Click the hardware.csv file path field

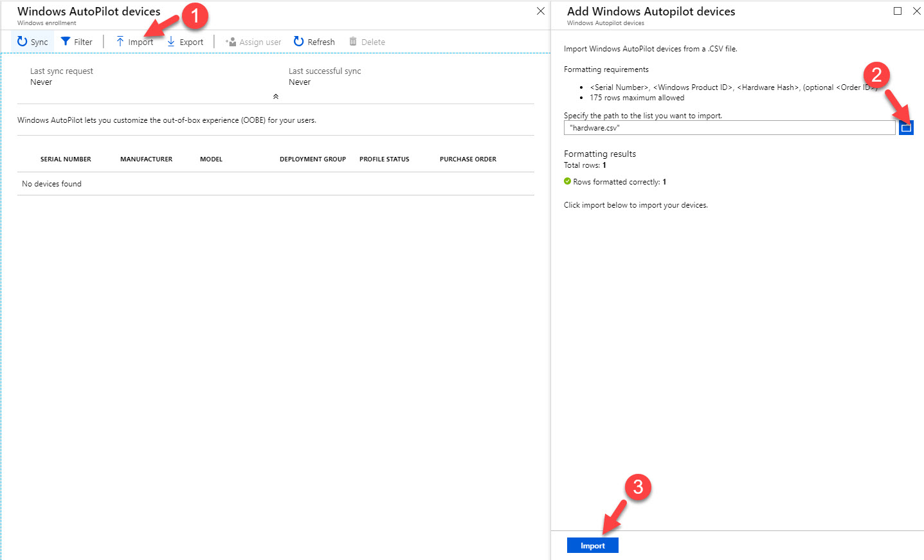(x=730, y=128)
